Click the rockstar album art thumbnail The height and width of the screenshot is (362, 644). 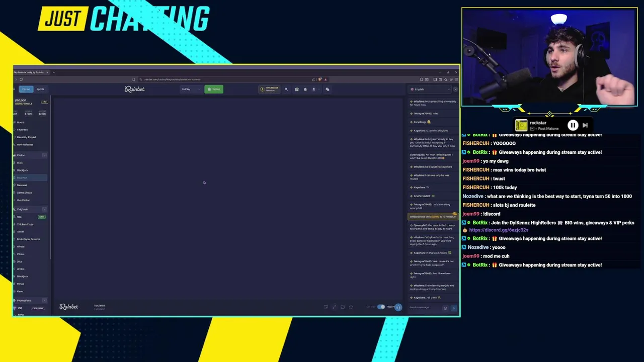tap(521, 125)
